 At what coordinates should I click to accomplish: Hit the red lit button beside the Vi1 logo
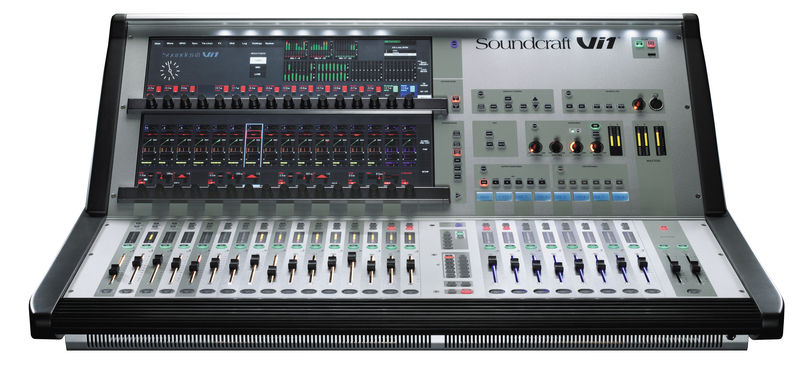coord(651,44)
